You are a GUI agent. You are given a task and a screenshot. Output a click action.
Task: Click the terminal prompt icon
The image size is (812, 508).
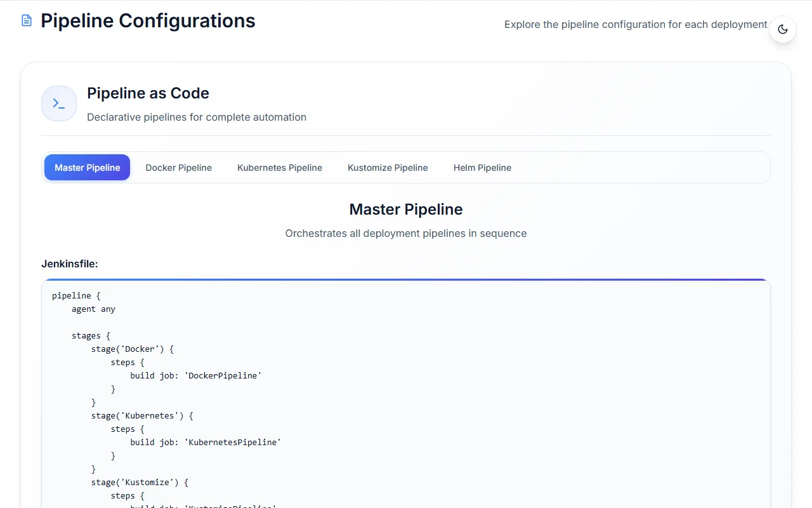click(x=59, y=104)
